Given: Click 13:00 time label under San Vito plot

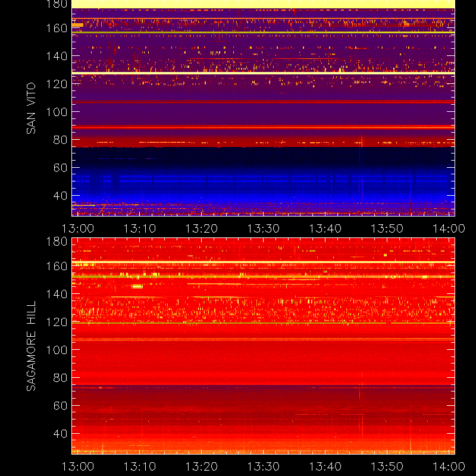Looking at the screenshot, I should pyautogui.click(x=78, y=228).
